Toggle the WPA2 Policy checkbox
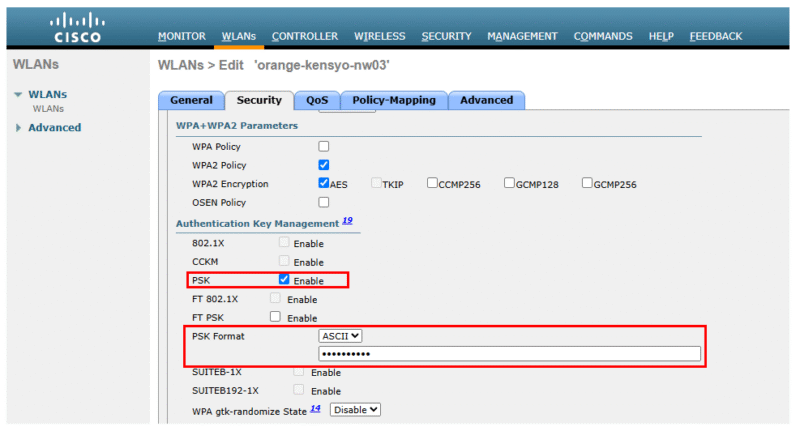 tap(323, 165)
